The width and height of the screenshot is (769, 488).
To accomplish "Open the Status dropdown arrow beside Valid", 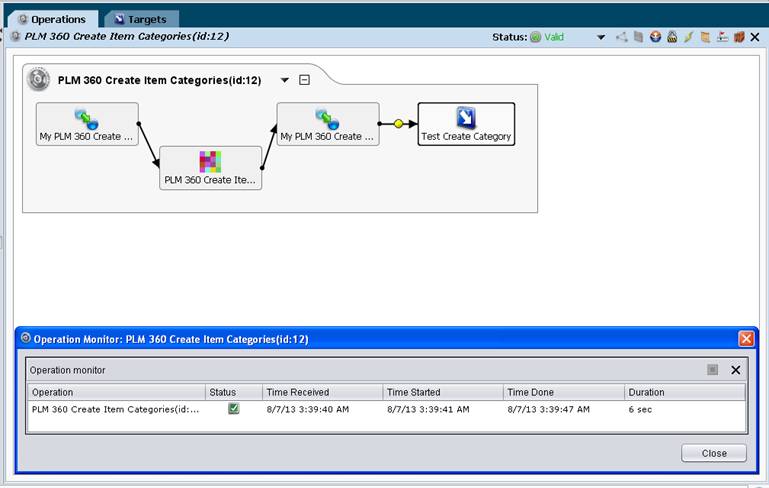I will point(601,37).
